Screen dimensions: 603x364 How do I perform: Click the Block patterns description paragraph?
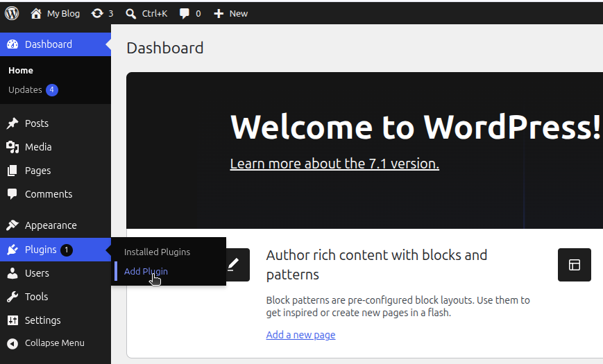(x=398, y=306)
